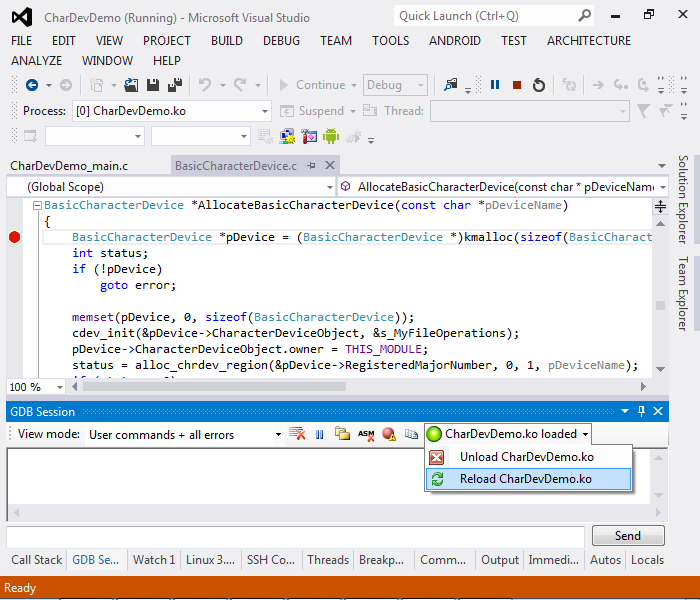Switch to the CharDevDemo_main.c tab
Viewport: 700px width, 600px height.
click(x=69, y=166)
